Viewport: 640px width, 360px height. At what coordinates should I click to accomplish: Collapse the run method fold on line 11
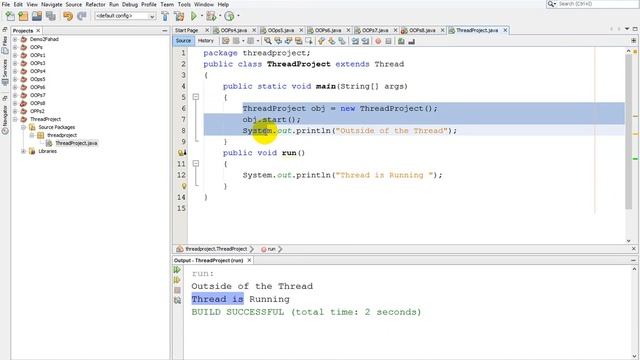click(x=196, y=164)
